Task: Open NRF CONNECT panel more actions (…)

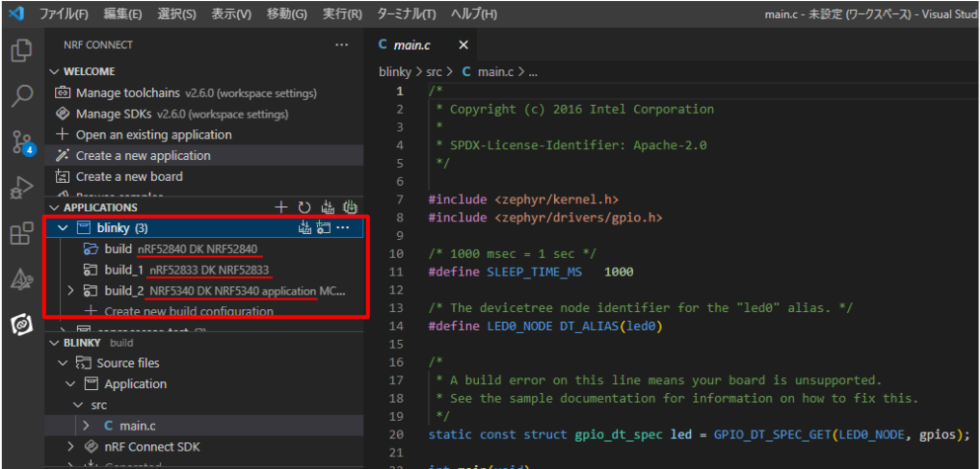Action: click(x=341, y=45)
